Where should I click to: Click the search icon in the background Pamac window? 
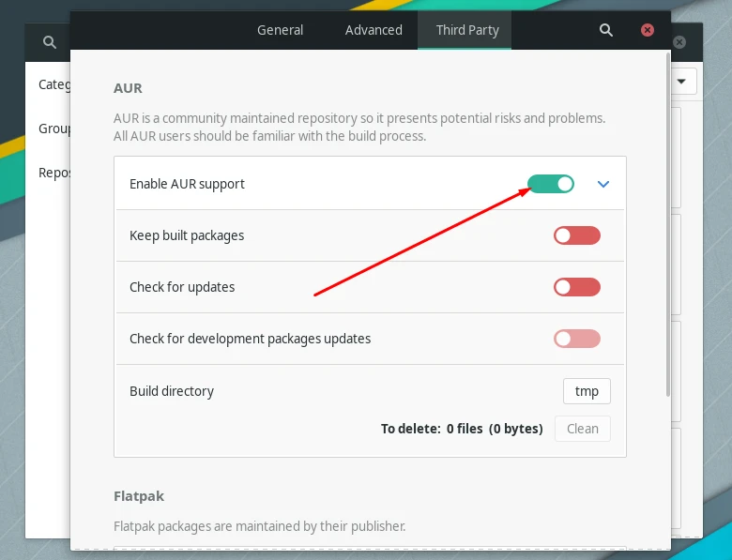(x=50, y=42)
